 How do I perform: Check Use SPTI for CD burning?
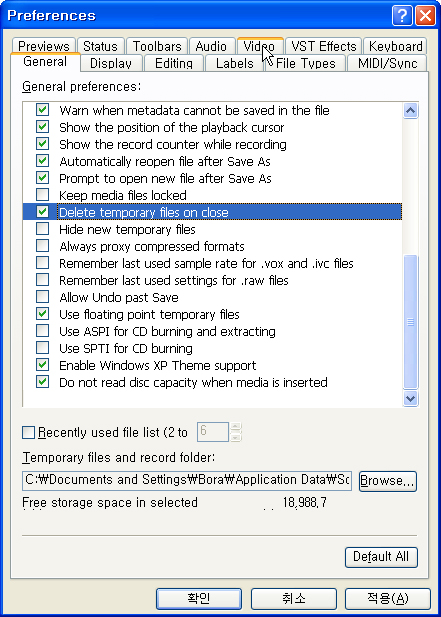coord(42,348)
